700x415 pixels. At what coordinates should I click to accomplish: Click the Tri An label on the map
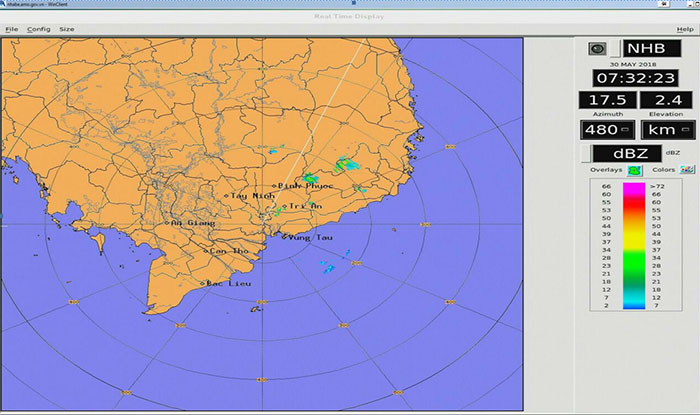point(305,206)
